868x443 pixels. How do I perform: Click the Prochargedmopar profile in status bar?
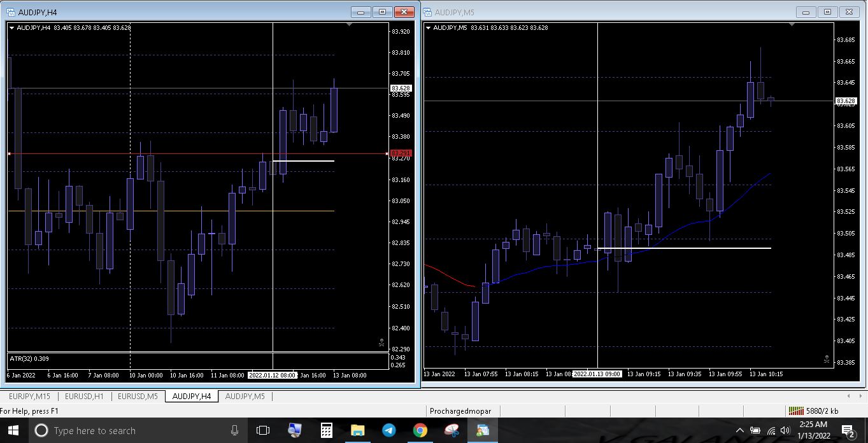tap(460, 411)
